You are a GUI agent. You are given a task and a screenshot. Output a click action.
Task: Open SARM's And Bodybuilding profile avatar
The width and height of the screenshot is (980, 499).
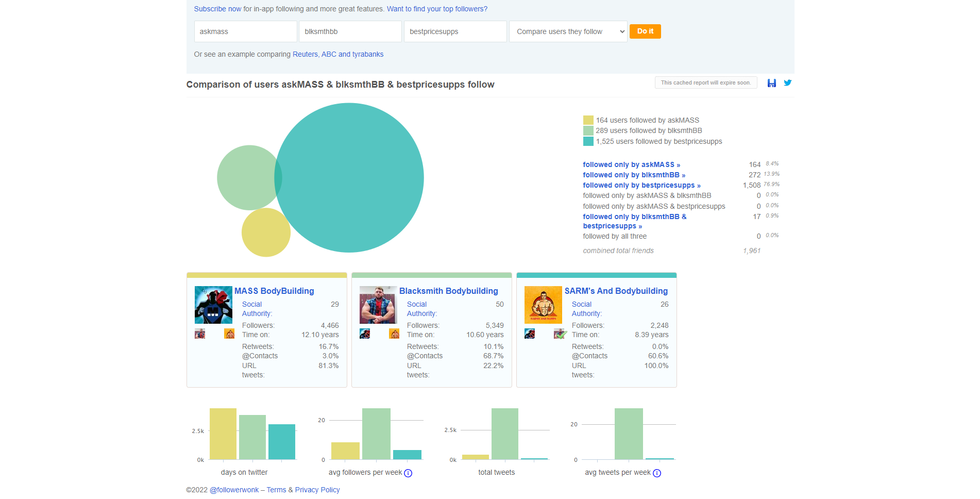[543, 305]
